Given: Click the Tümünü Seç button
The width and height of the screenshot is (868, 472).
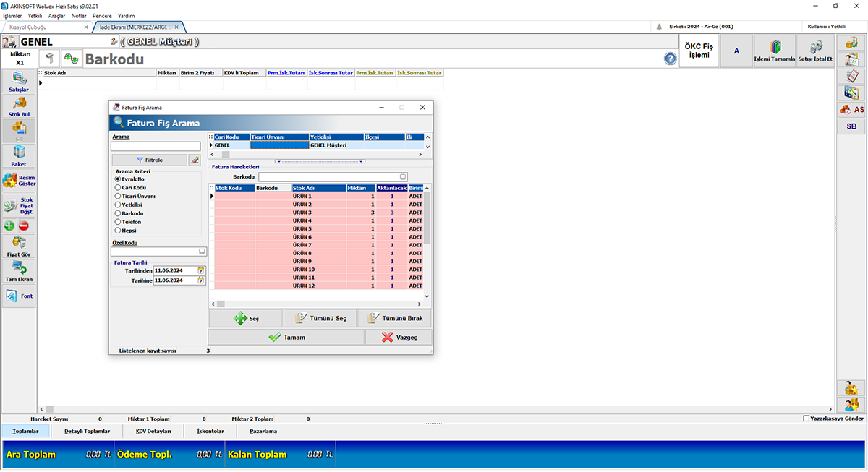Looking at the screenshot, I should tap(320, 318).
